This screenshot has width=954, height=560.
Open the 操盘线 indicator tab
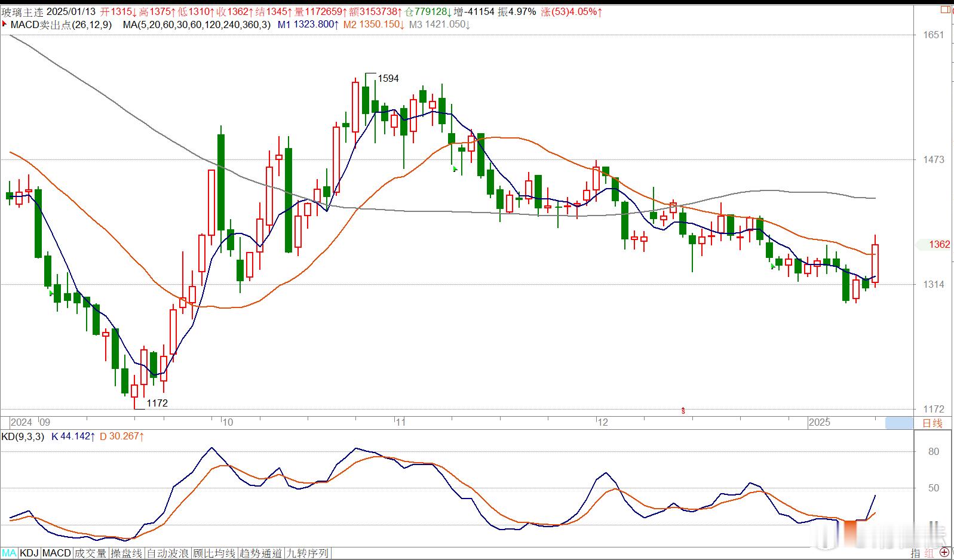(x=127, y=553)
